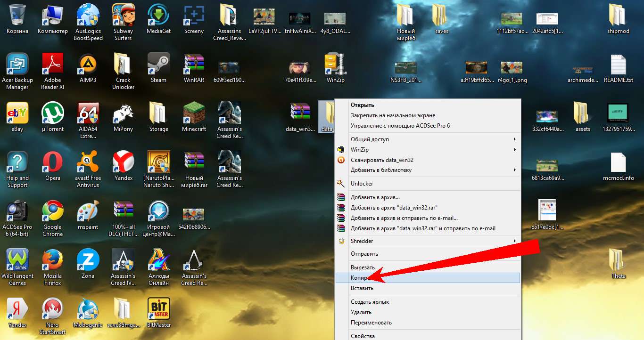The height and width of the screenshot is (340, 644).
Task: Select the WinRAR shortcut icon
Action: coord(194,64)
